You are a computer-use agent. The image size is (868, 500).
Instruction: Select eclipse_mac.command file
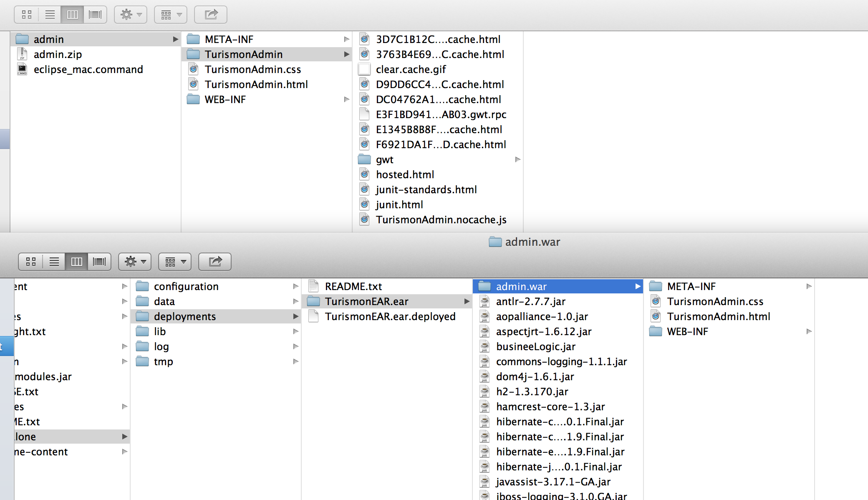pyautogui.click(x=88, y=69)
